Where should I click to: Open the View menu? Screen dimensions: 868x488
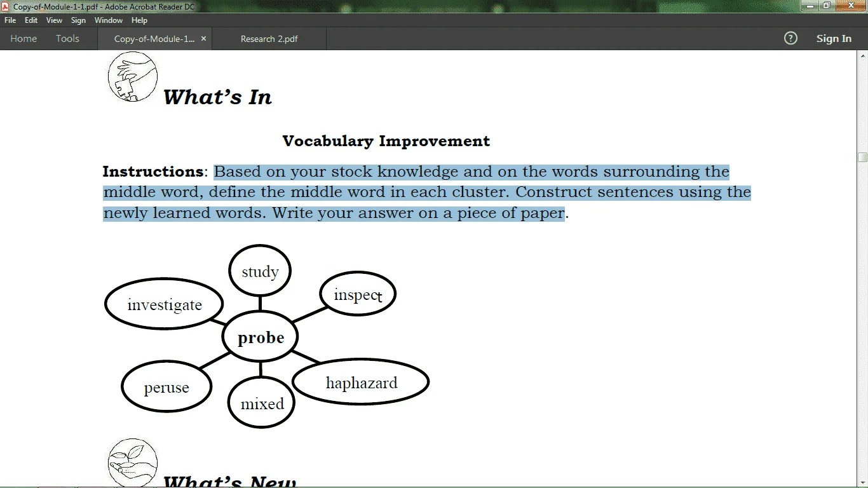[54, 20]
